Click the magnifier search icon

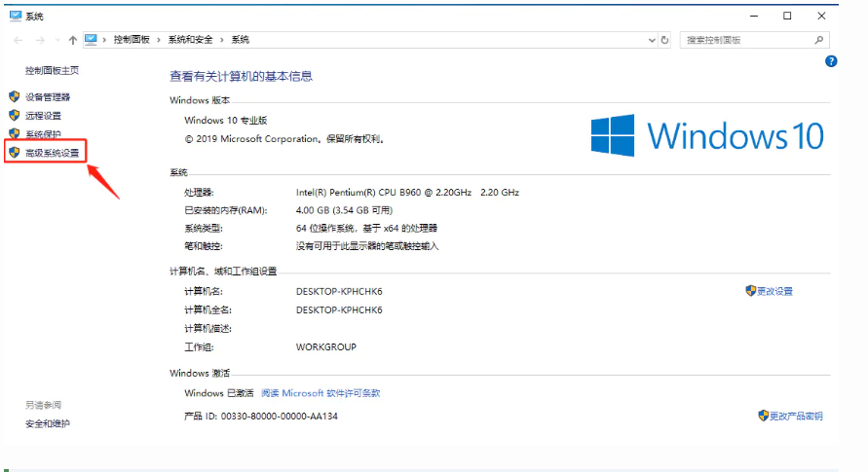click(x=818, y=40)
